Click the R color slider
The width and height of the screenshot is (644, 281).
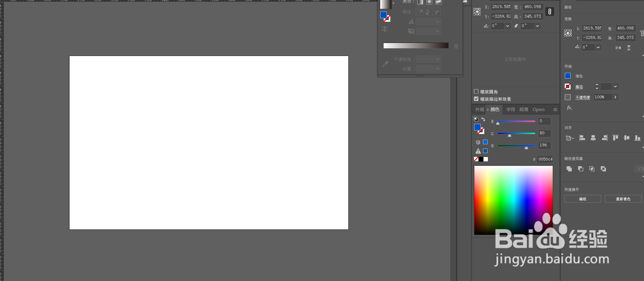516,121
